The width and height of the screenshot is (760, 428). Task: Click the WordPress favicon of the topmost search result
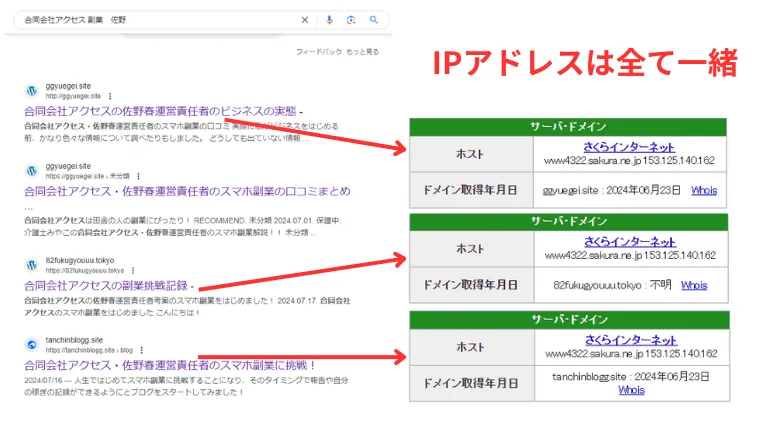click(32, 92)
